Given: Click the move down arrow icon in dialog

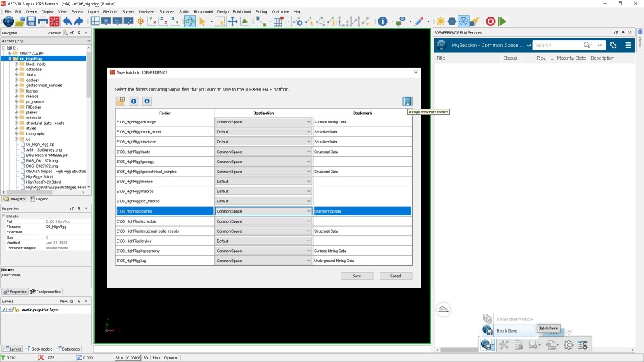Looking at the screenshot, I should click(147, 101).
